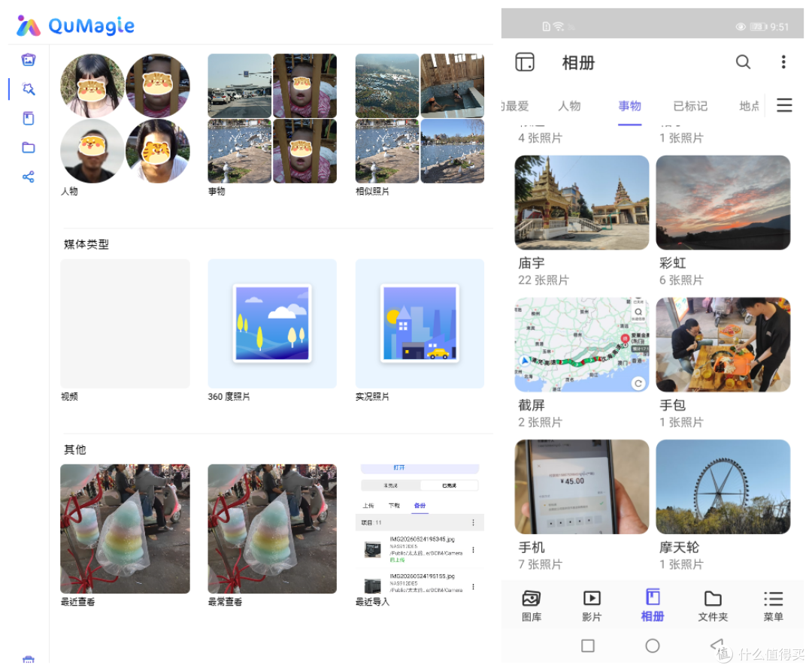Open the three-dot overflow menu in 相册

[783, 62]
